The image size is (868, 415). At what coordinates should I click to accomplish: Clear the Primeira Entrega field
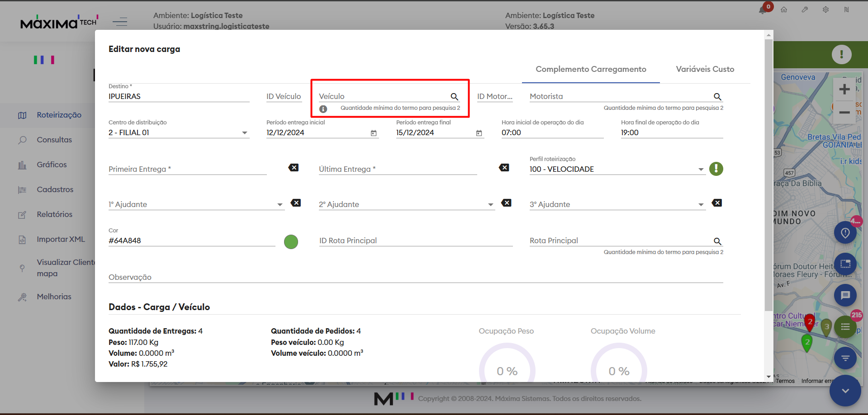294,168
